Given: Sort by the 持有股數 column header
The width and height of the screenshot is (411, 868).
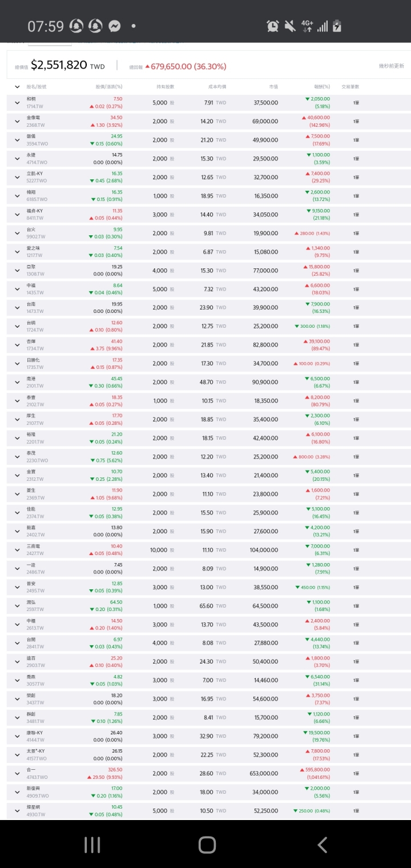Looking at the screenshot, I should pyautogui.click(x=165, y=87).
